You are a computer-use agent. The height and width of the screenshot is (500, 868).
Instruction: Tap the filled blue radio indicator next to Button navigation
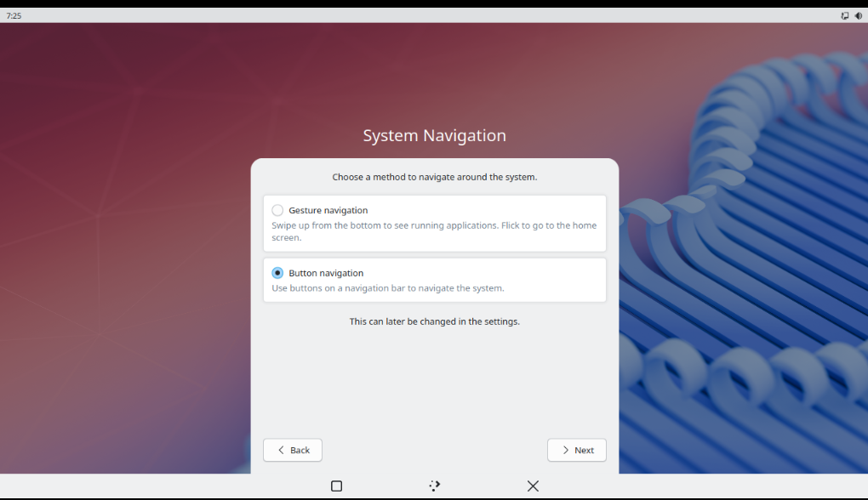(277, 272)
